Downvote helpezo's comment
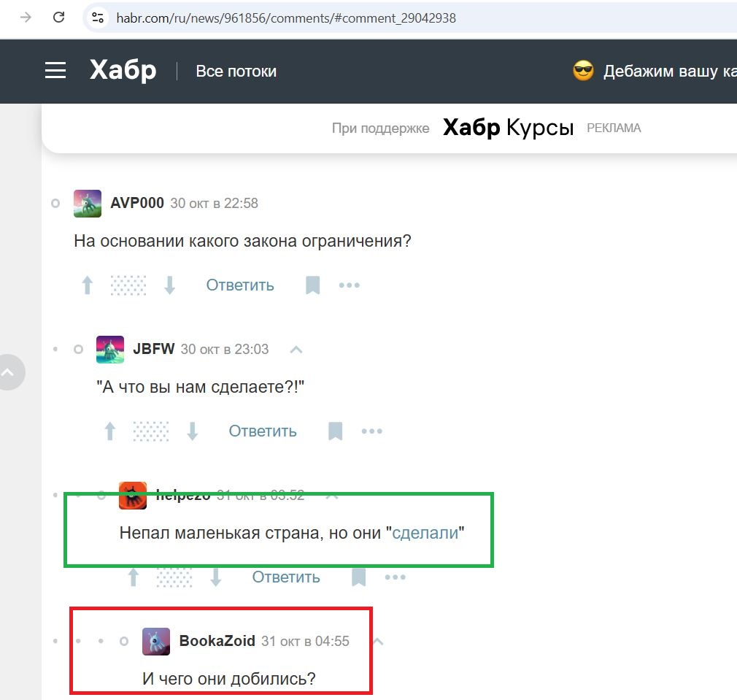The width and height of the screenshot is (737, 700). click(x=215, y=577)
